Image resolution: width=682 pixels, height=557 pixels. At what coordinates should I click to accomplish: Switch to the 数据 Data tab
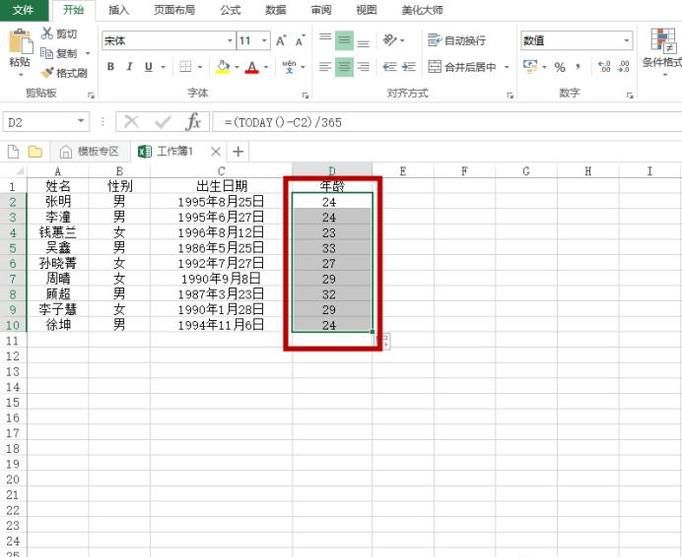point(276,10)
